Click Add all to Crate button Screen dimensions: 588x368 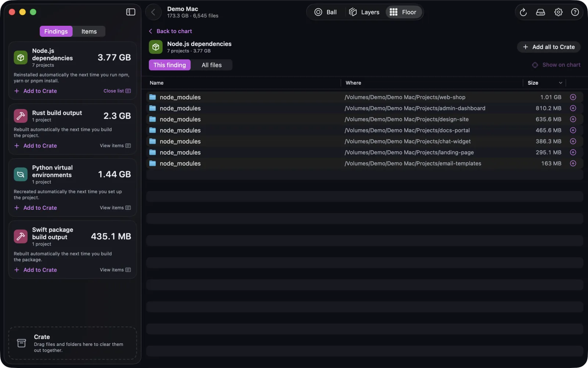(x=549, y=47)
